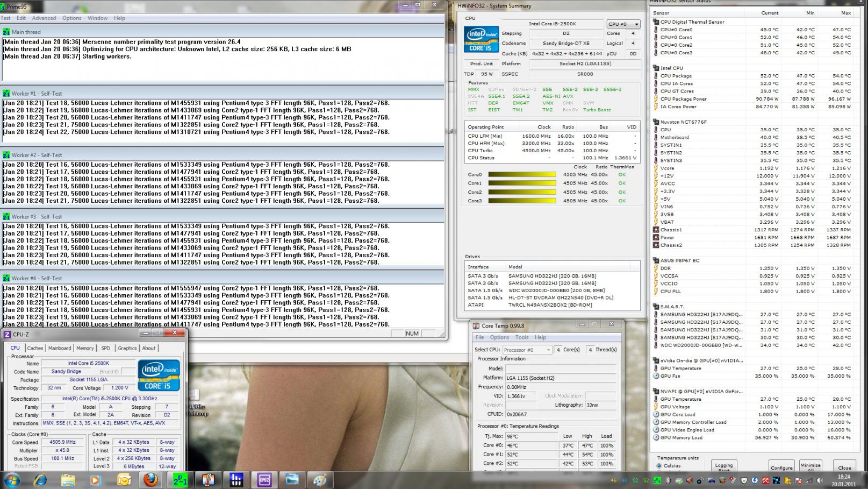This screenshot has width=868, height=489.
Task: Select Celsius temperature unit in HWiNFO32
Action: [659, 466]
